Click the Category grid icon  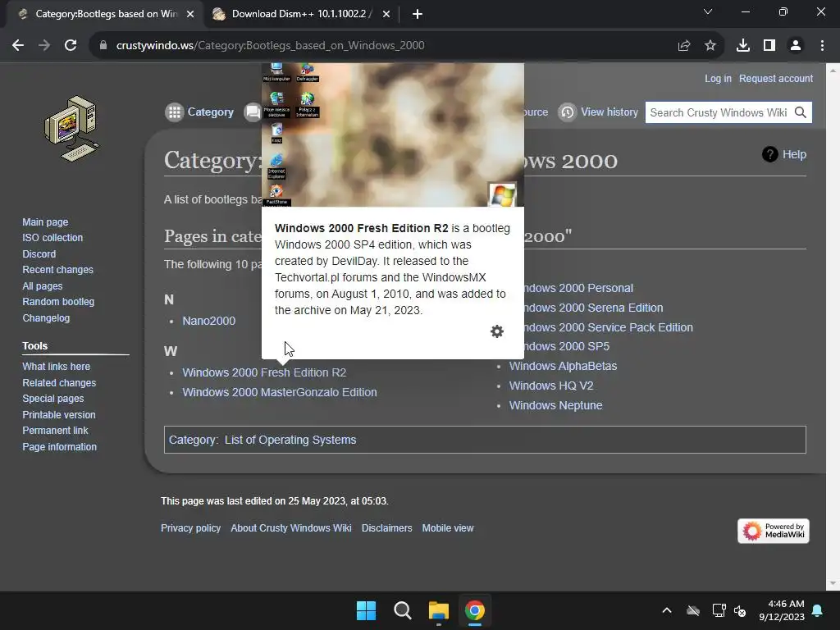tap(174, 112)
